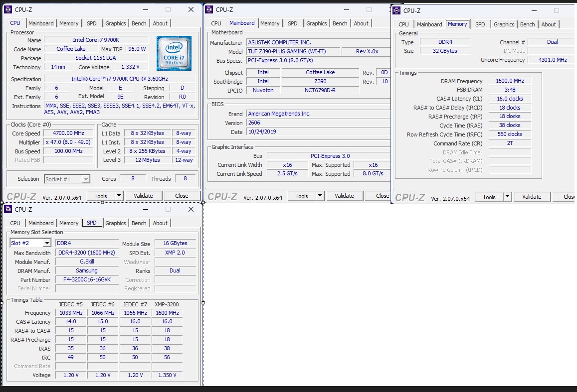Image resolution: width=577 pixels, height=392 pixels.
Task: Click the Tools button in the Memory window
Action: click(x=489, y=197)
